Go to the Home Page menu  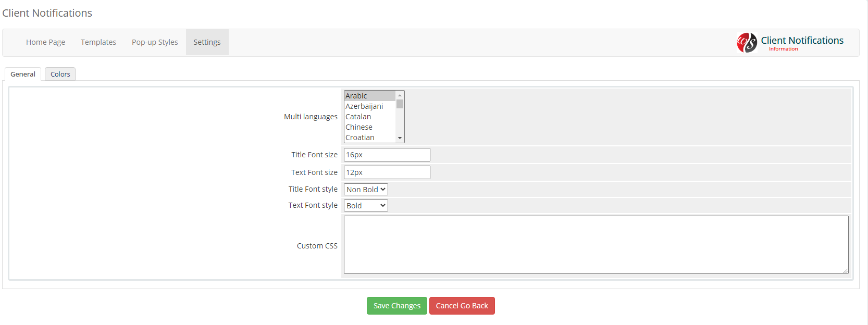coord(46,42)
